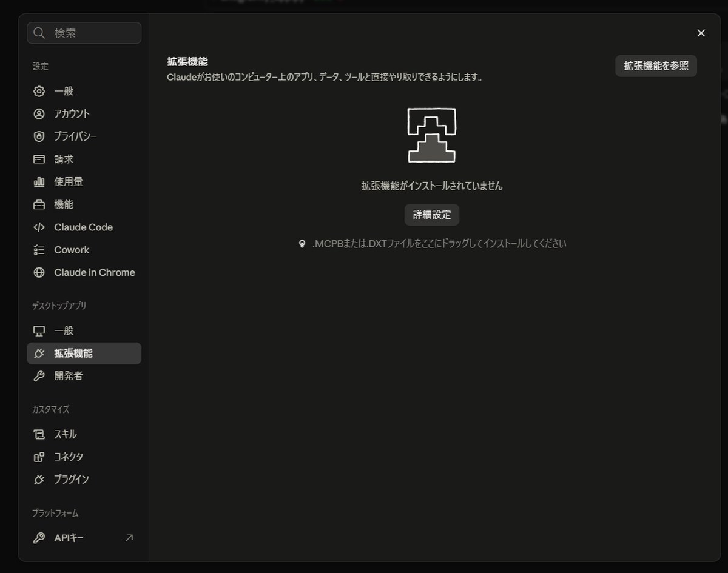Screen dimensions: 728x573
Task: Open the Claude Code settings section
Action: pyautogui.click(x=84, y=227)
